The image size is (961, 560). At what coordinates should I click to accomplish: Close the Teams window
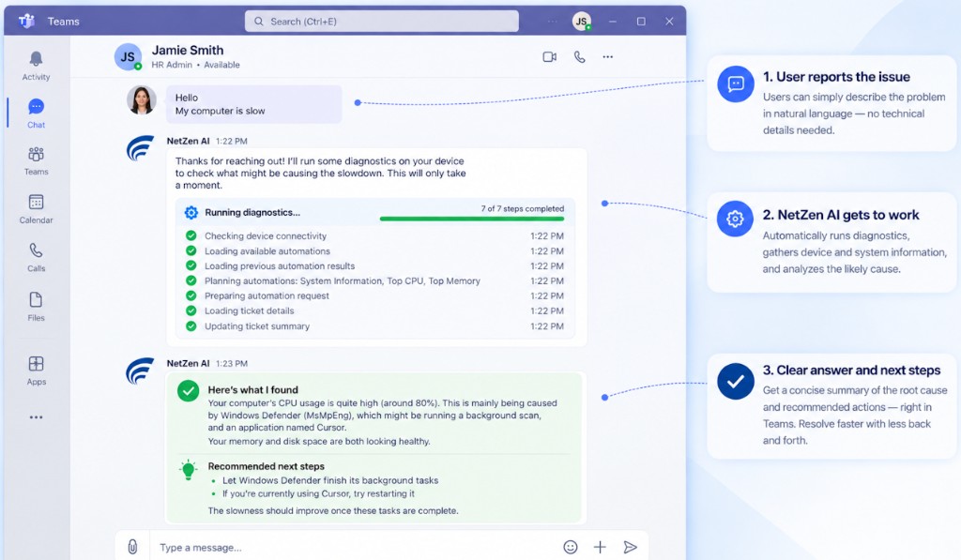669,22
